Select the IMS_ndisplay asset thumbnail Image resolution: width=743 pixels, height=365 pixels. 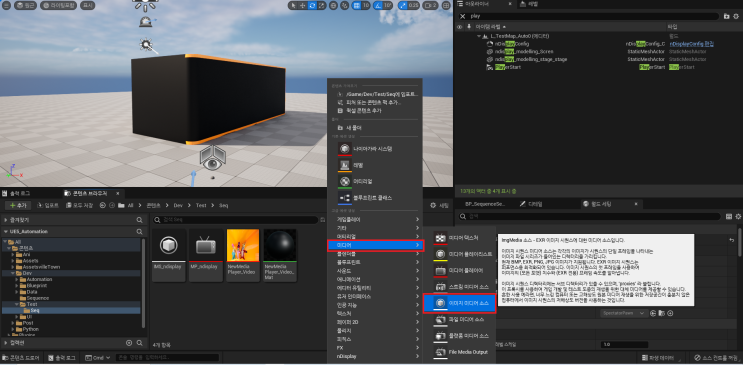pyautogui.click(x=168, y=255)
